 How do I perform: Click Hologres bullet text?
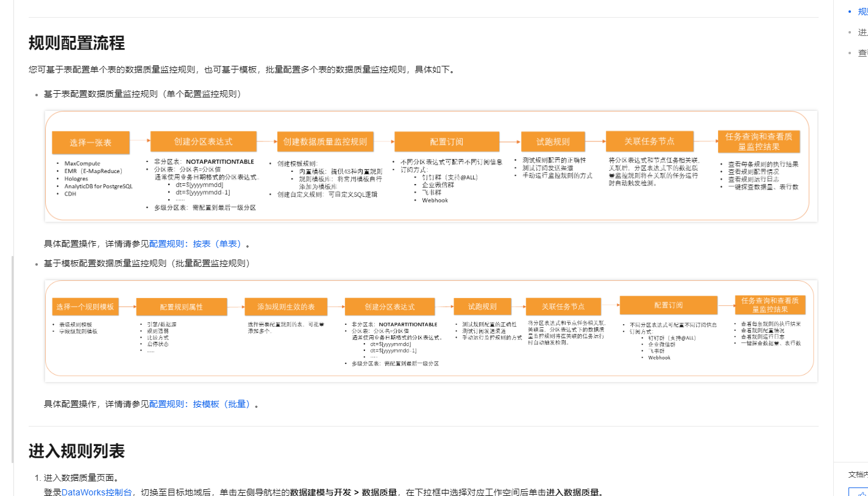point(76,179)
